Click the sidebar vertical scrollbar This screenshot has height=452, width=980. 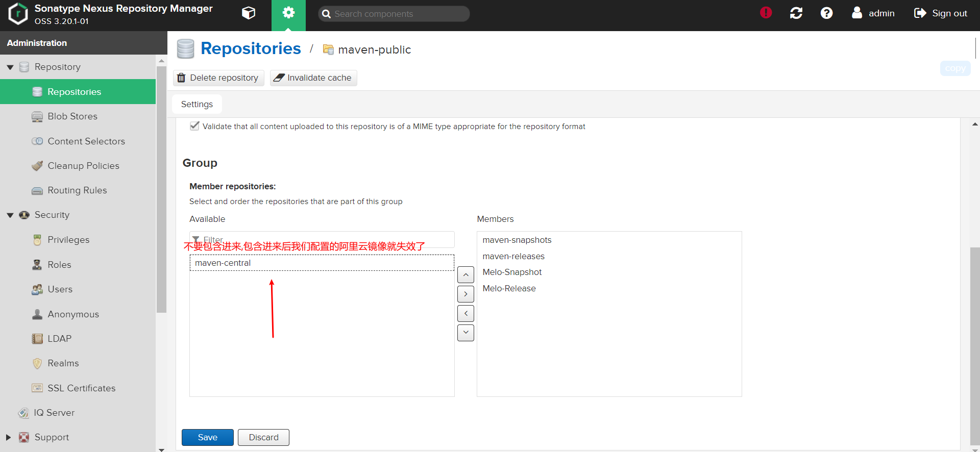(x=161, y=189)
